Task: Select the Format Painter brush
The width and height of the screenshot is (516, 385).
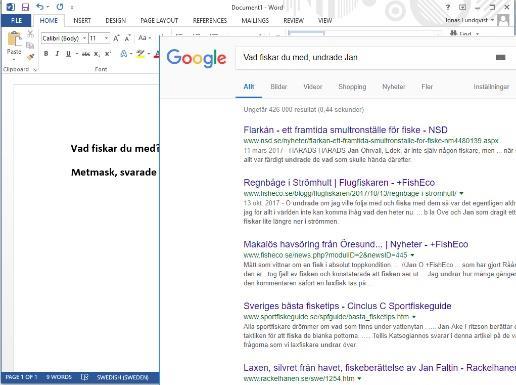Action: coord(30,57)
